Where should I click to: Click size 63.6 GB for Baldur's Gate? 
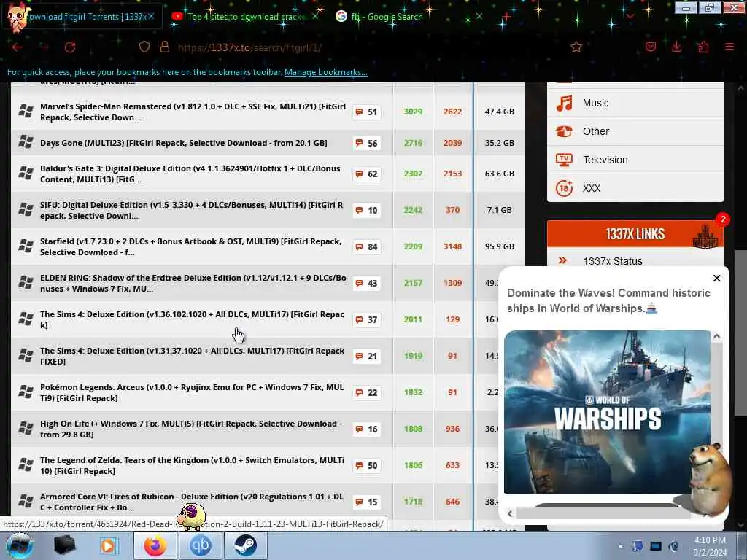499,174
